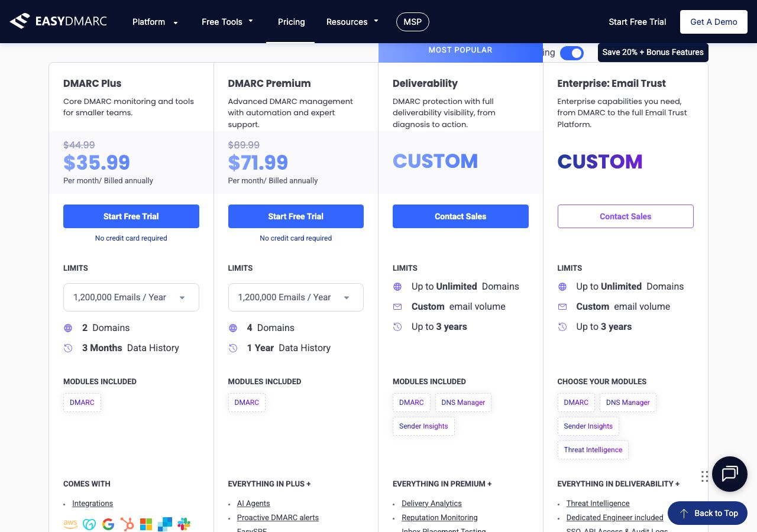Screen dimensions: 757x532
Task: Open the Proactive DMARC alerts link
Action: (x=278, y=518)
